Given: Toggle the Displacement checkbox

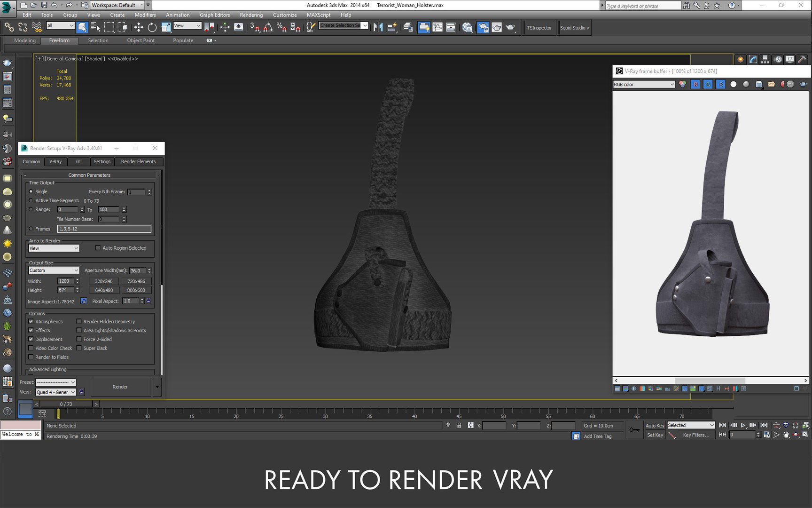Looking at the screenshot, I should pos(31,339).
